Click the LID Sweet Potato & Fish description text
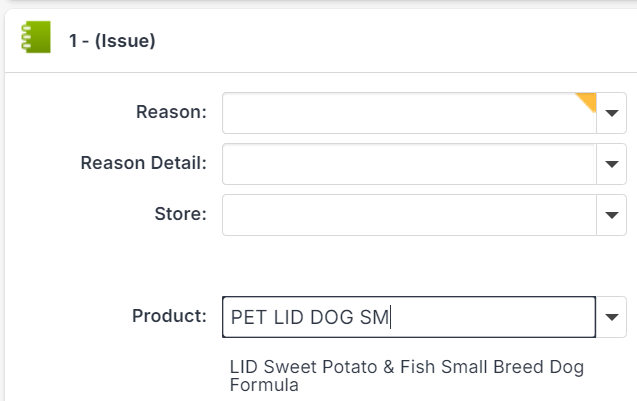Viewport: 637px width, 401px height. click(x=406, y=367)
